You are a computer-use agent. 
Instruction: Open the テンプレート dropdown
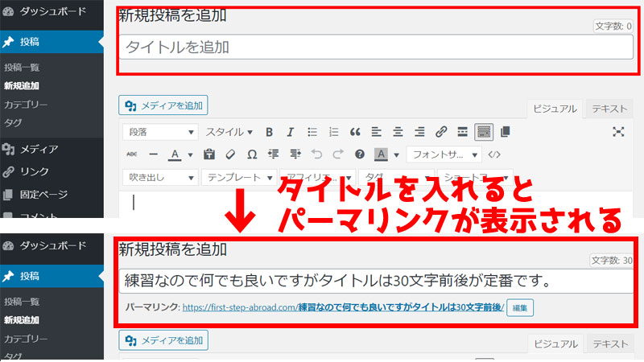[238, 177]
